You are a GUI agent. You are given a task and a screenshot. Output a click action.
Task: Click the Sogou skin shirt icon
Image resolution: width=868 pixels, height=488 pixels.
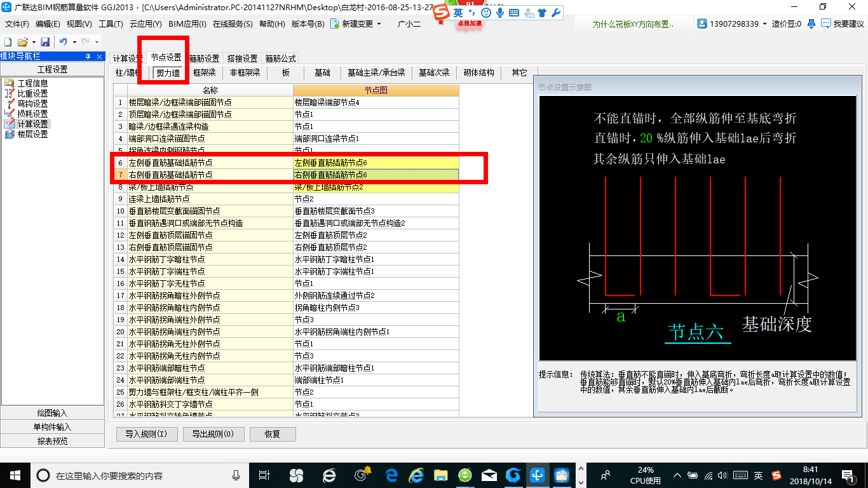[x=542, y=12]
